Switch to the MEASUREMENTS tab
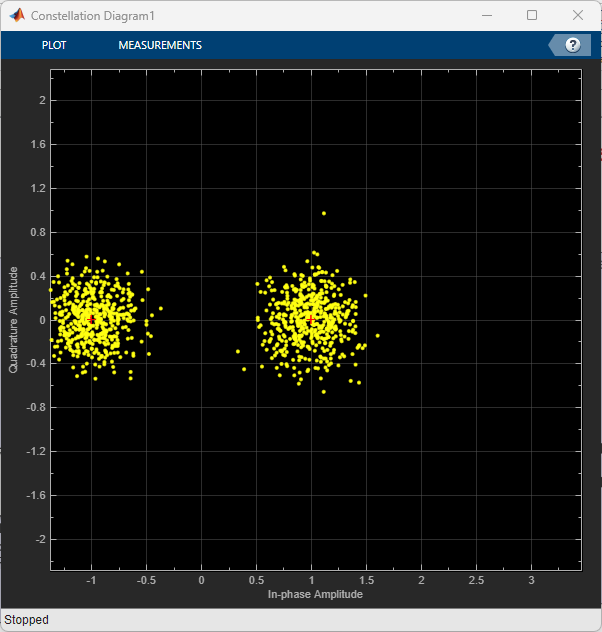 pos(160,45)
